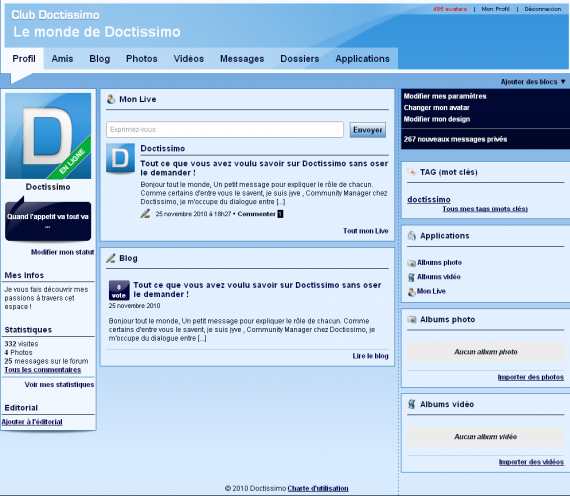This screenshot has width=570, height=496.
Task: Click the Albums vidéo icon in Applications list
Action: coord(412,277)
